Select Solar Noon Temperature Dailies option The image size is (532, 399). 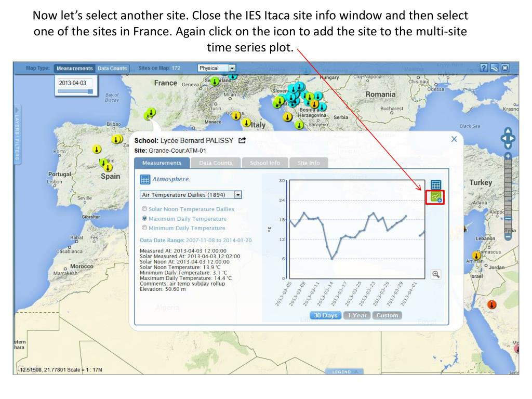(x=144, y=209)
